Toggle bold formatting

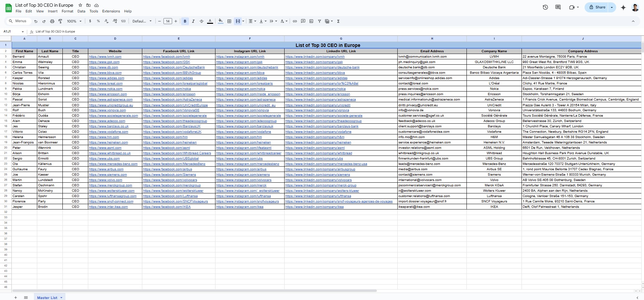[185, 21]
